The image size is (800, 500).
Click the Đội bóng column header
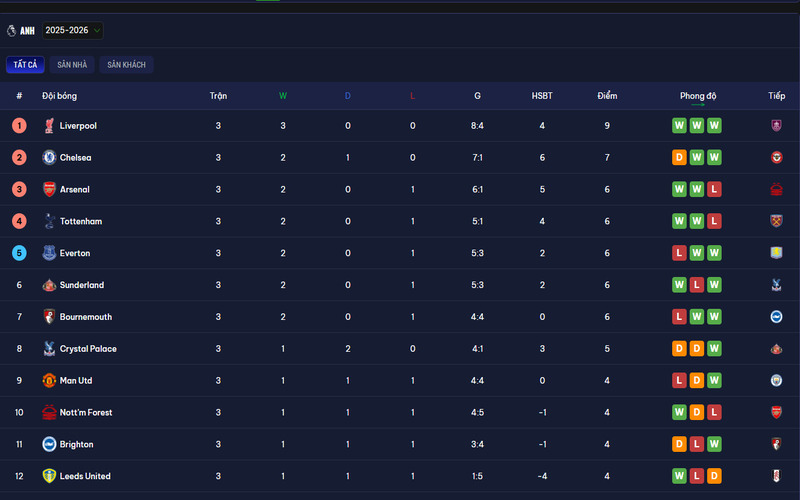click(x=60, y=96)
